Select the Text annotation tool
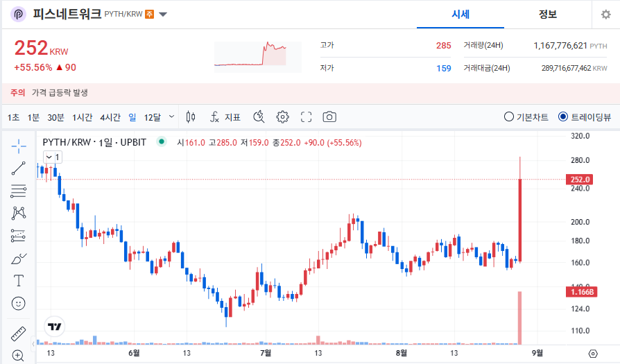Viewport: 620px width, 364px height. (x=19, y=281)
